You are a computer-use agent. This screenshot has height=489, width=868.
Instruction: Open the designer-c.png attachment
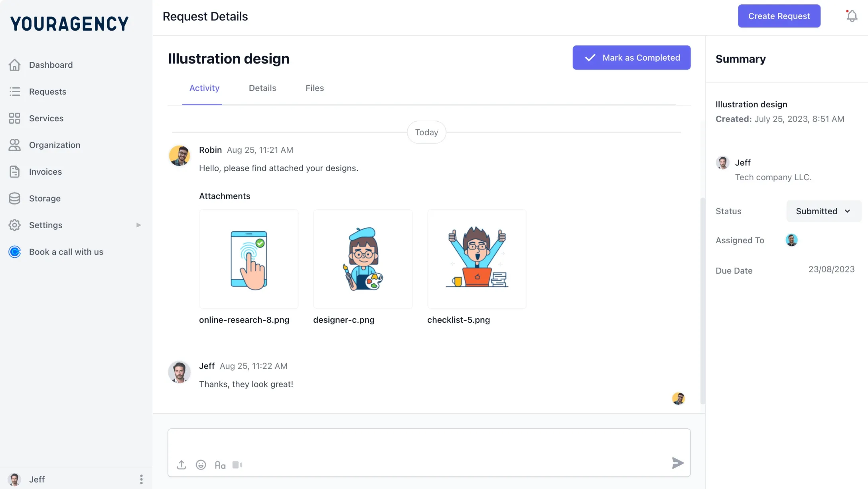pyautogui.click(x=363, y=259)
